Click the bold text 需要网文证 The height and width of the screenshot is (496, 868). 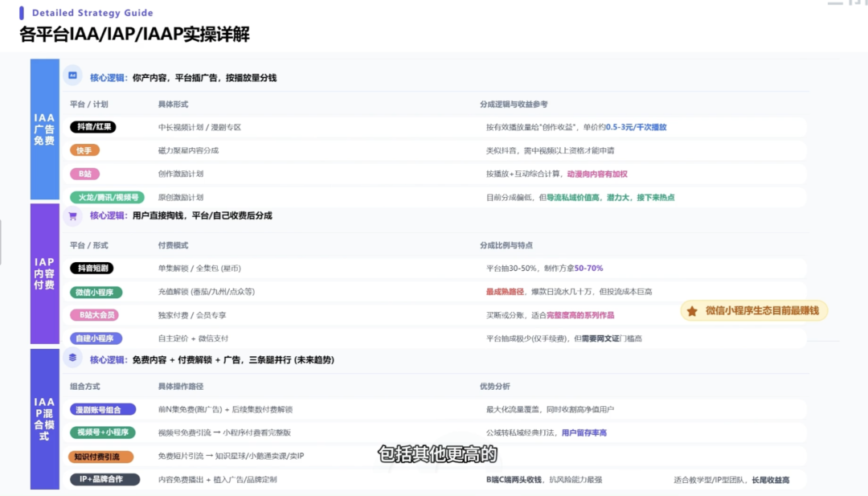point(600,338)
